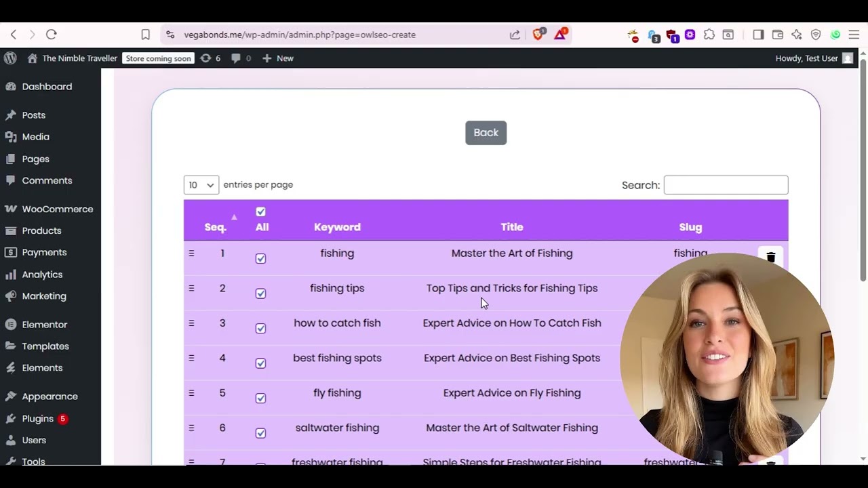Uncheck the checkbox for the fishing keyword row
The width and height of the screenshot is (868, 488).
260,258
